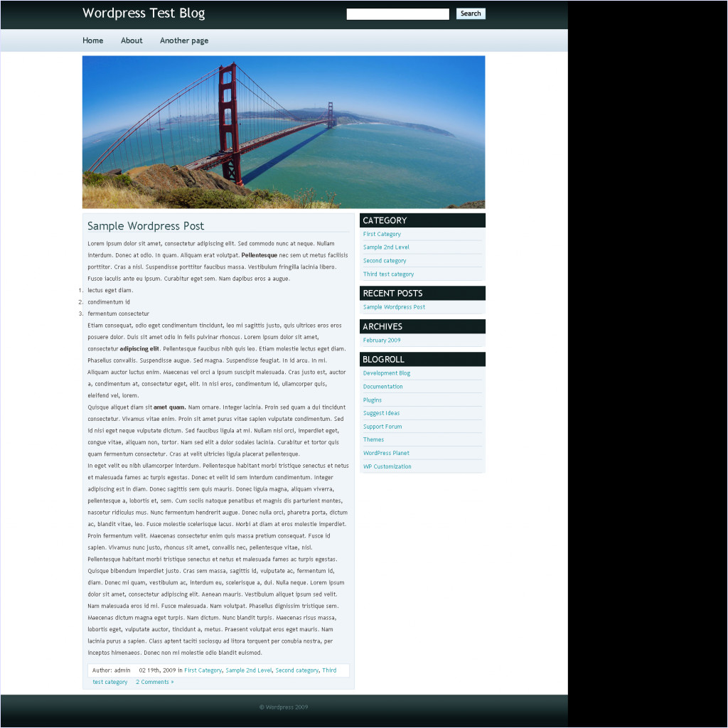Go to the Plugins page from Blogroll
This screenshot has width=728, height=728.
point(372,400)
